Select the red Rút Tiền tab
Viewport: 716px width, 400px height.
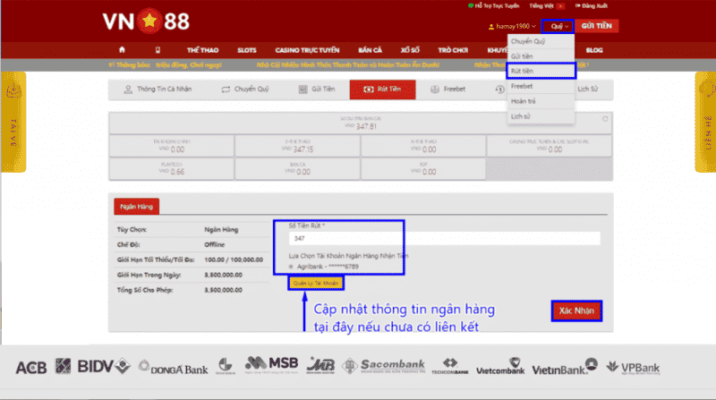pos(383,89)
